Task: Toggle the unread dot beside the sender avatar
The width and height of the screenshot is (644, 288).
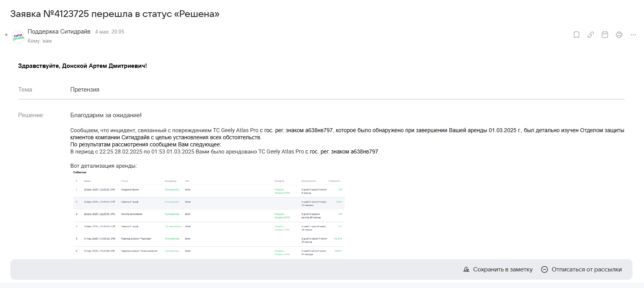Action: (x=6, y=35)
